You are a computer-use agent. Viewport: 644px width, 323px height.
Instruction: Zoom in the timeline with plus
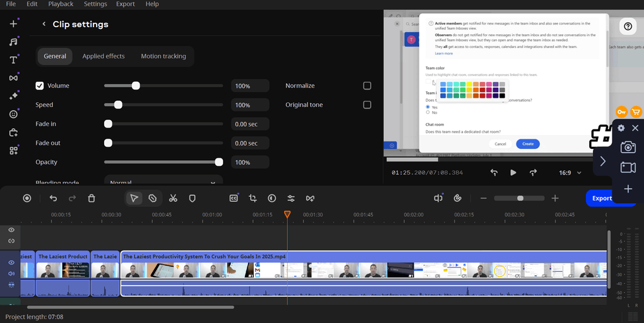(555, 198)
